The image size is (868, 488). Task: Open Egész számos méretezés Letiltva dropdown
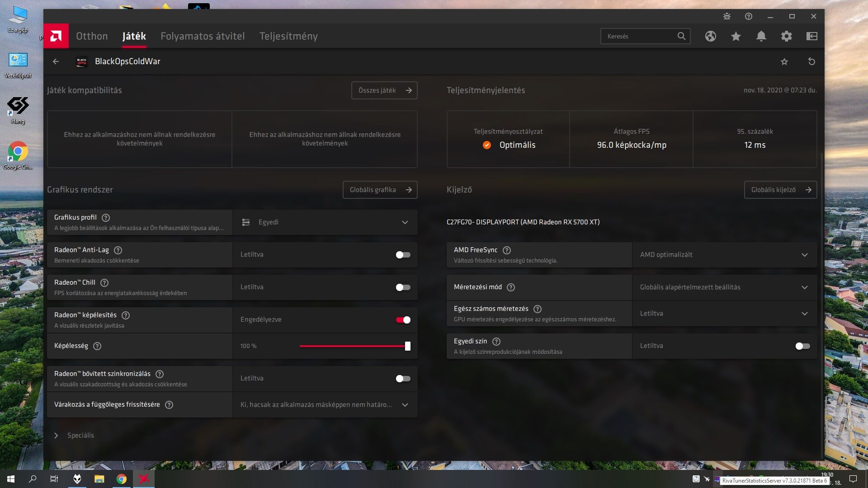725,314
